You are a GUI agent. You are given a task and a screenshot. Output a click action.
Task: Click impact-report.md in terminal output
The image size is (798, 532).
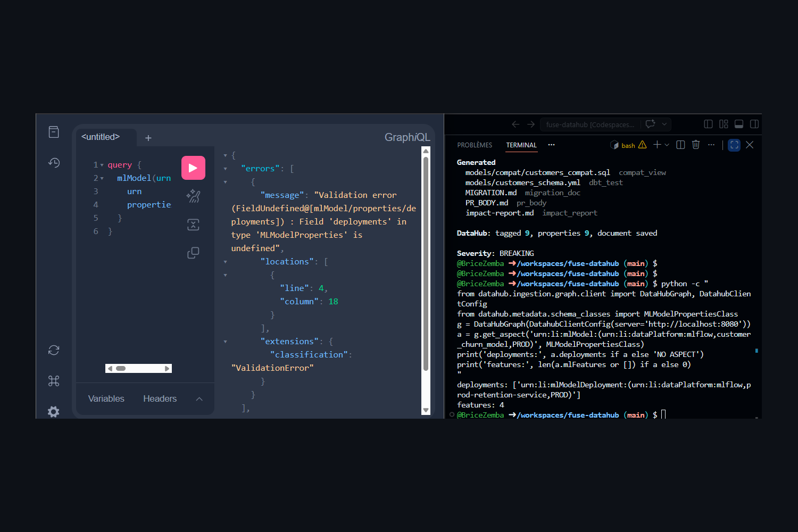coord(500,213)
